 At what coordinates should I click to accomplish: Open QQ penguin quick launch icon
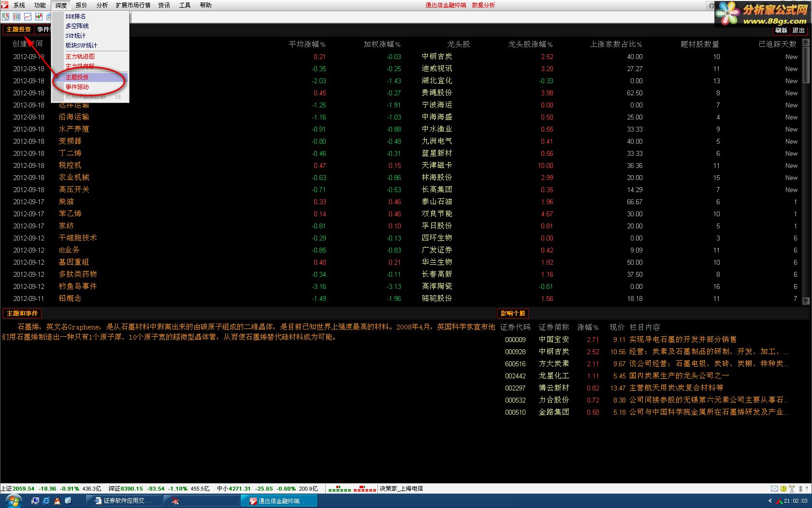pyautogui.click(x=57, y=501)
